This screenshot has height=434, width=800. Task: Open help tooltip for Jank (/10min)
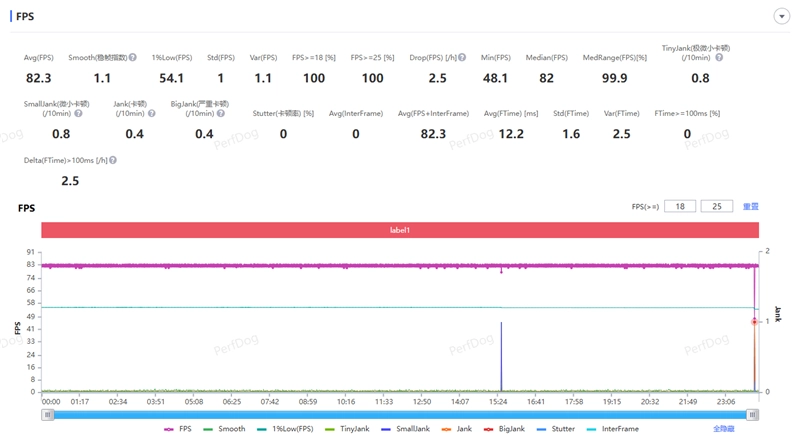point(151,114)
